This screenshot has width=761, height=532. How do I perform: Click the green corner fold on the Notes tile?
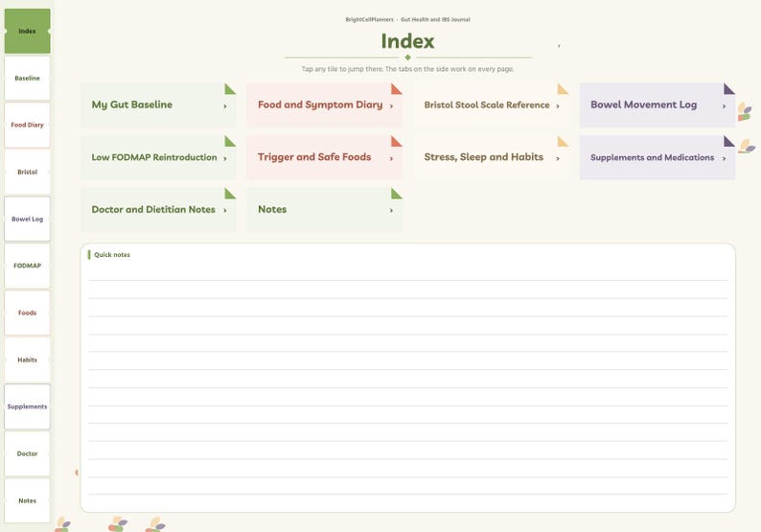(397, 194)
